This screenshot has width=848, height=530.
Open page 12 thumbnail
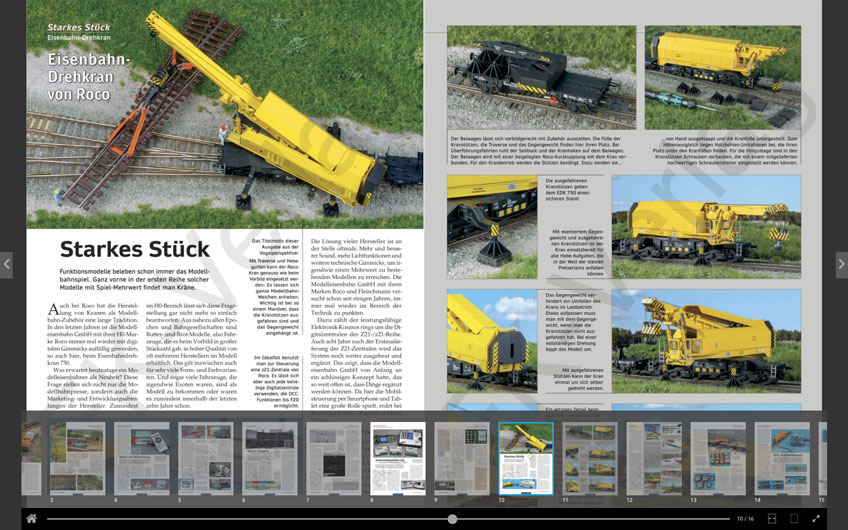(654, 459)
